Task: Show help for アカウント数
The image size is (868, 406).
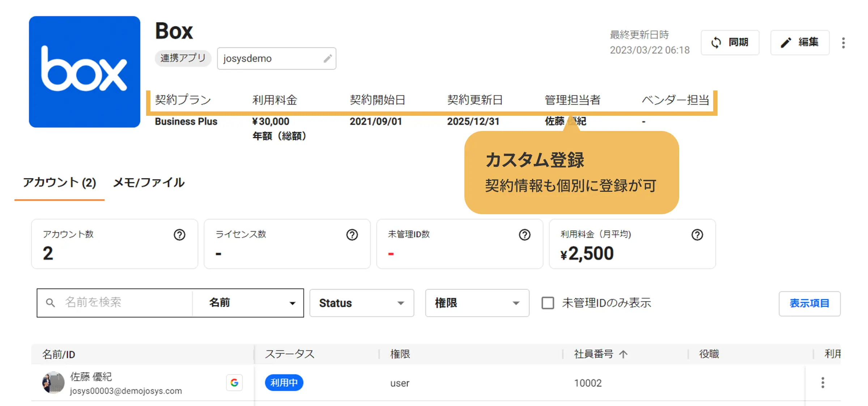Action: tap(179, 235)
